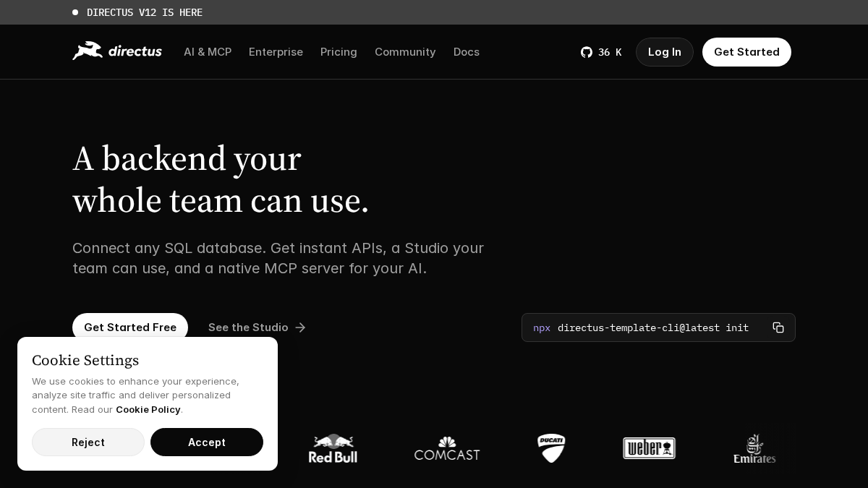Image resolution: width=868 pixels, height=488 pixels.
Task: Click the 36 K star count
Action: (x=610, y=52)
